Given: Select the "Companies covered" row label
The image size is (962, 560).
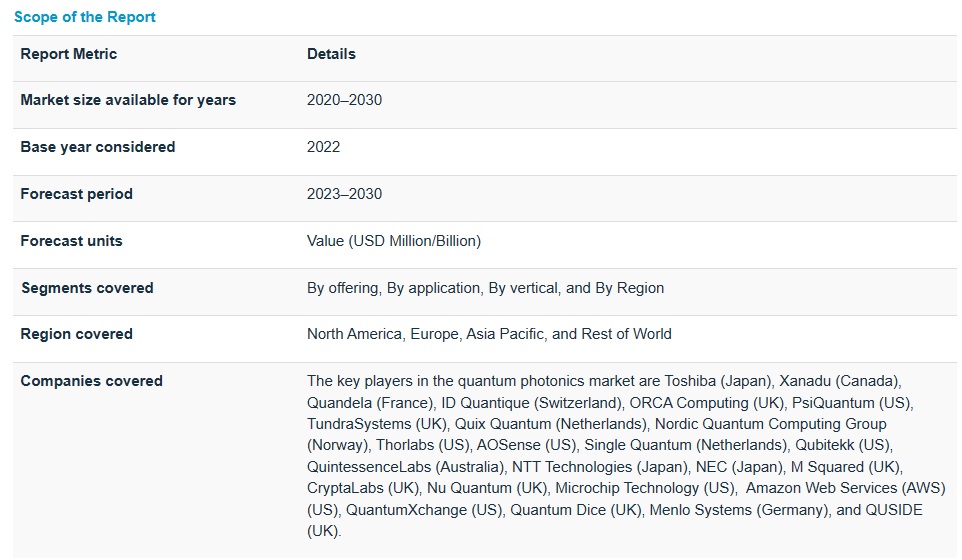Looking at the screenshot, I should pyautogui.click(x=91, y=381).
